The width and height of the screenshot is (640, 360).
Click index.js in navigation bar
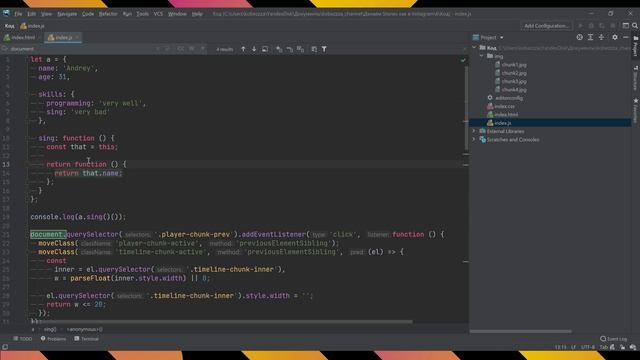(x=32, y=26)
